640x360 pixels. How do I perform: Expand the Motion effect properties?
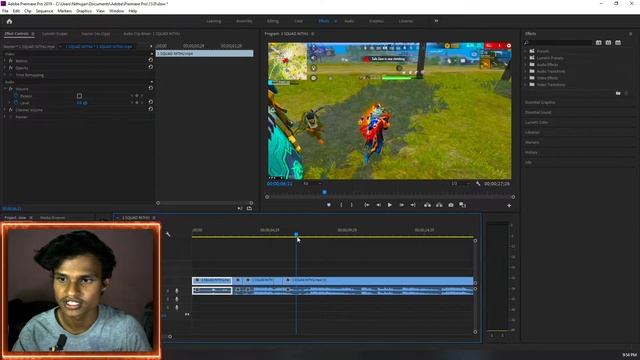point(5,61)
